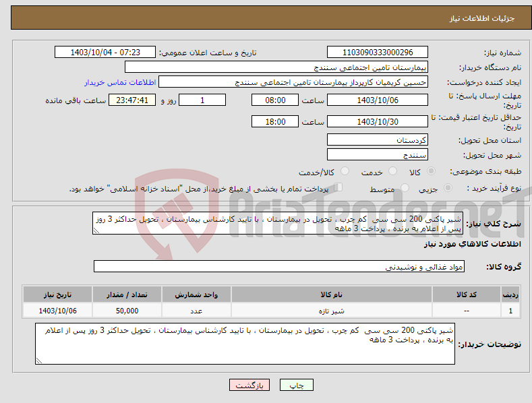Image resolution: width=532 pixels, height=403 pixels.
Task: Click the توضیحات خریدار notes textarea
Action: 245,344
